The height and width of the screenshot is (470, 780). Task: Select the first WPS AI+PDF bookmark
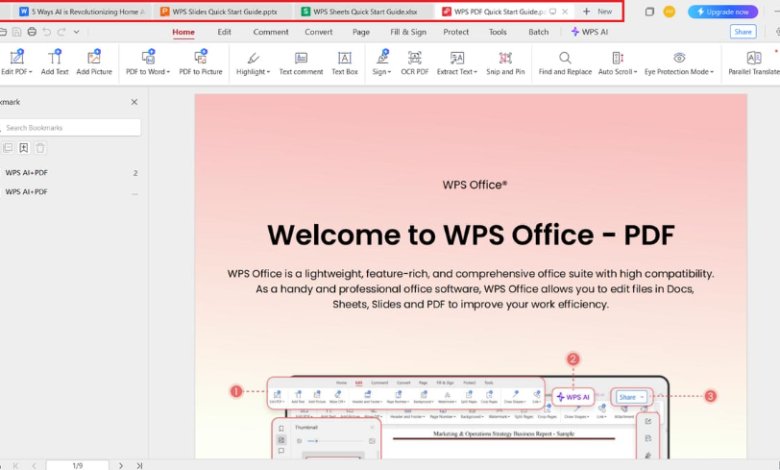[27, 173]
